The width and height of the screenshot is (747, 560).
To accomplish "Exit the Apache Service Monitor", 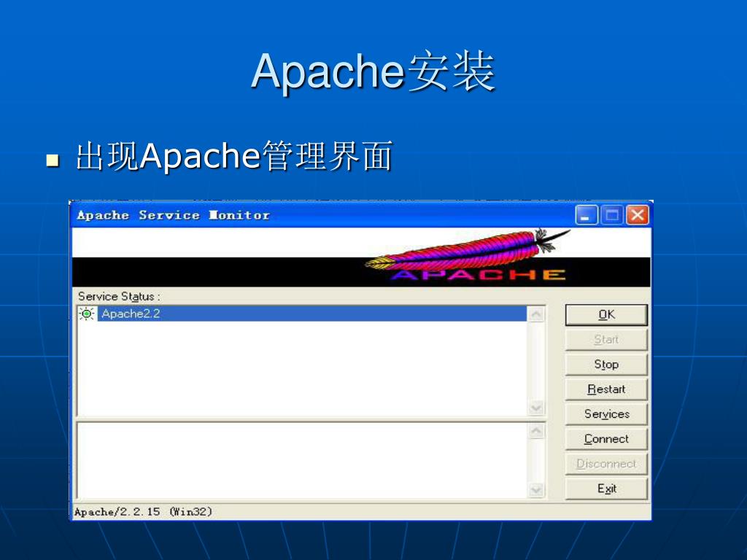I will click(606, 488).
